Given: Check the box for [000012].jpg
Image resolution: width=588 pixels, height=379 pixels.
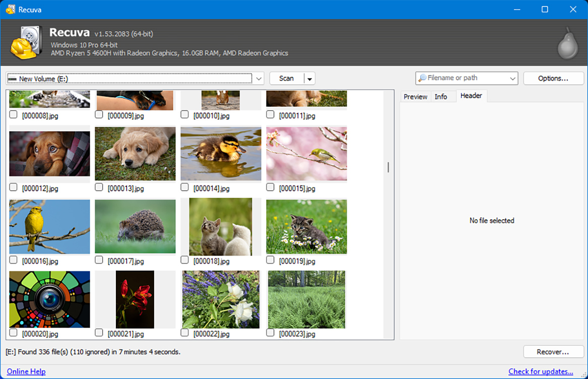Looking at the screenshot, I should pyautogui.click(x=13, y=187).
